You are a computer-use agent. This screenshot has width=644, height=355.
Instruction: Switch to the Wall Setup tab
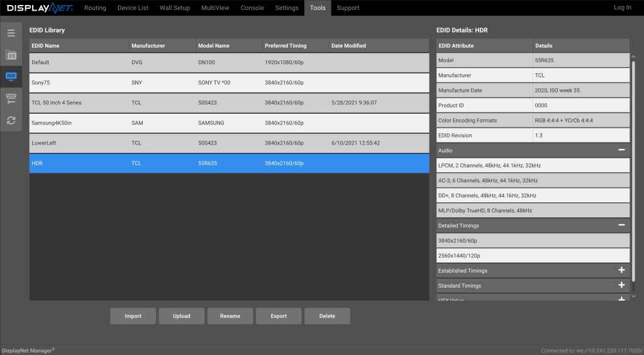click(x=175, y=8)
